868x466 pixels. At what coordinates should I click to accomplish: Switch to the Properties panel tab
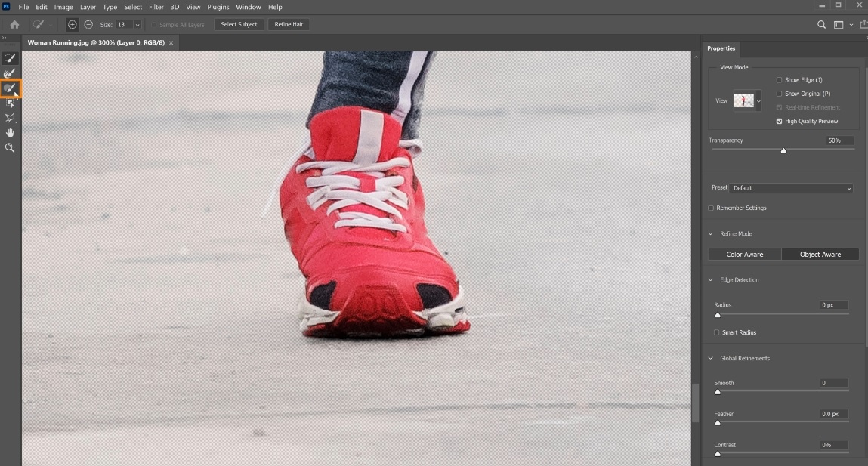721,48
